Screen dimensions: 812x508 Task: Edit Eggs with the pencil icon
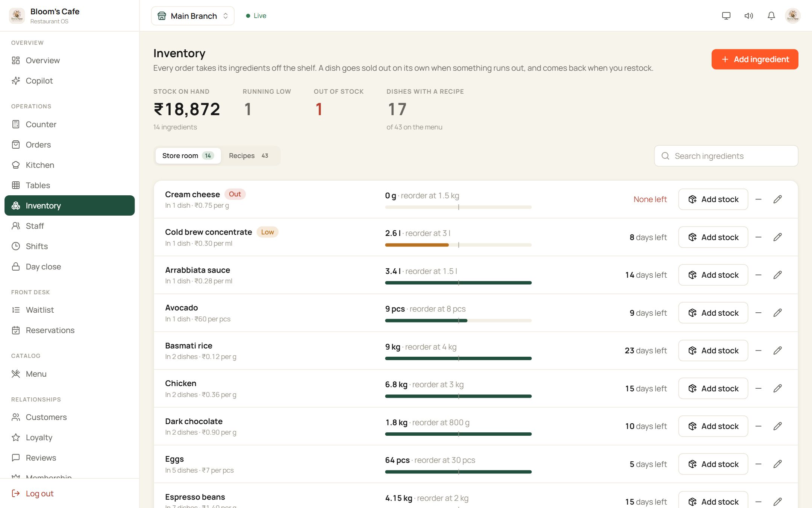[x=777, y=464]
